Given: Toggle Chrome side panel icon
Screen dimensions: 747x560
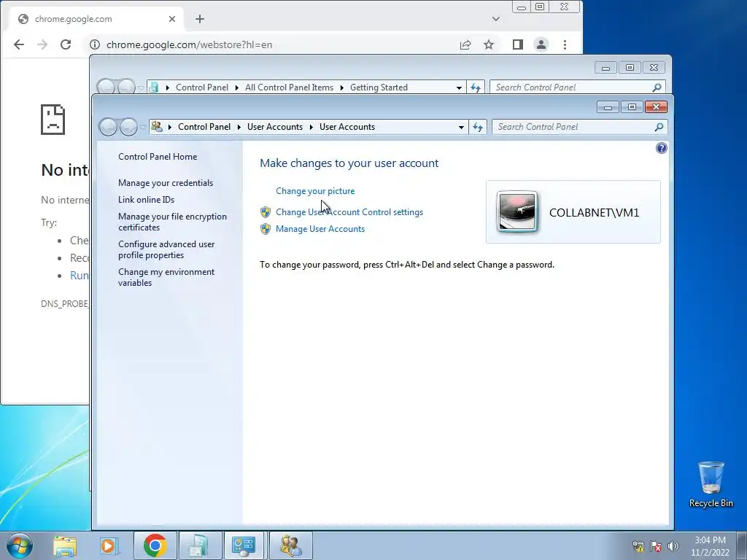Looking at the screenshot, I should click(x=518, y=44).
